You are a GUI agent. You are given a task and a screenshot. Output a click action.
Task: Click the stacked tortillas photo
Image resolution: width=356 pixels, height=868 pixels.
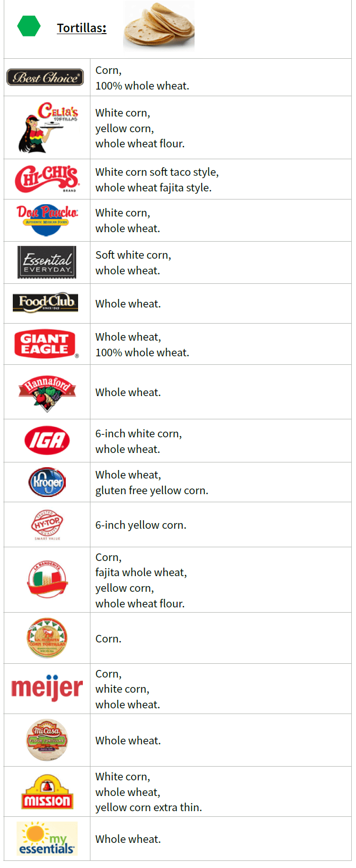pyautogui.click(x=159, y=26)
